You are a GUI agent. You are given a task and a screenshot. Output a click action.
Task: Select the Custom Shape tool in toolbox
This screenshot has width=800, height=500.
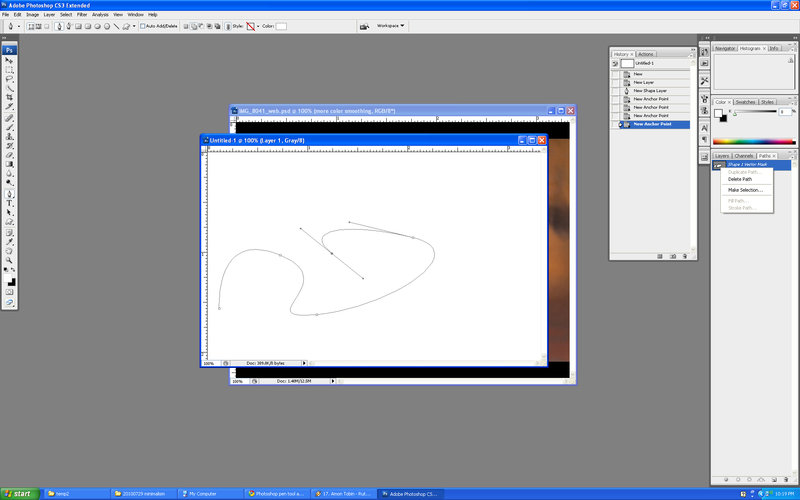pos(9,222)
